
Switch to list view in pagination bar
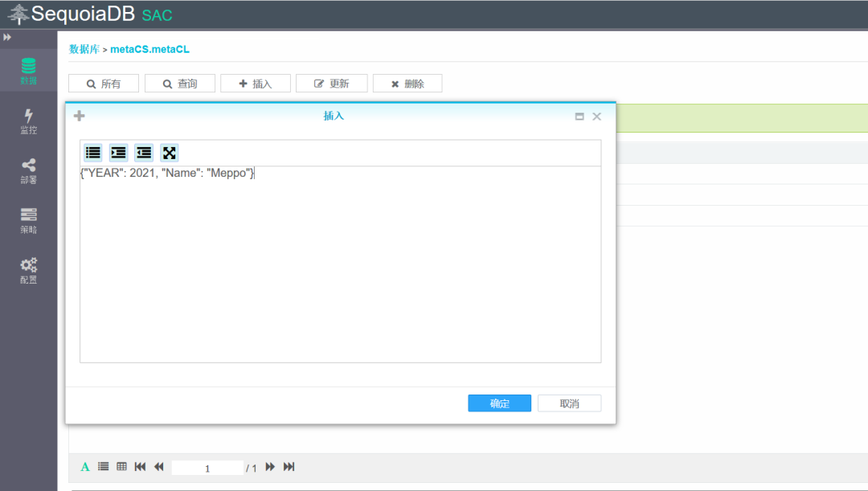104,467
